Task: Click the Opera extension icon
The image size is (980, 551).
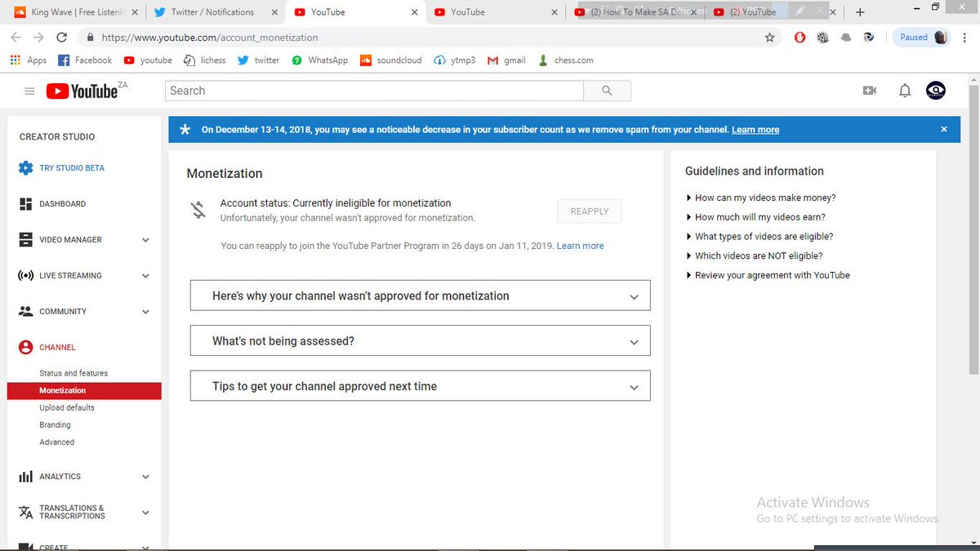Action: (800, 38)
